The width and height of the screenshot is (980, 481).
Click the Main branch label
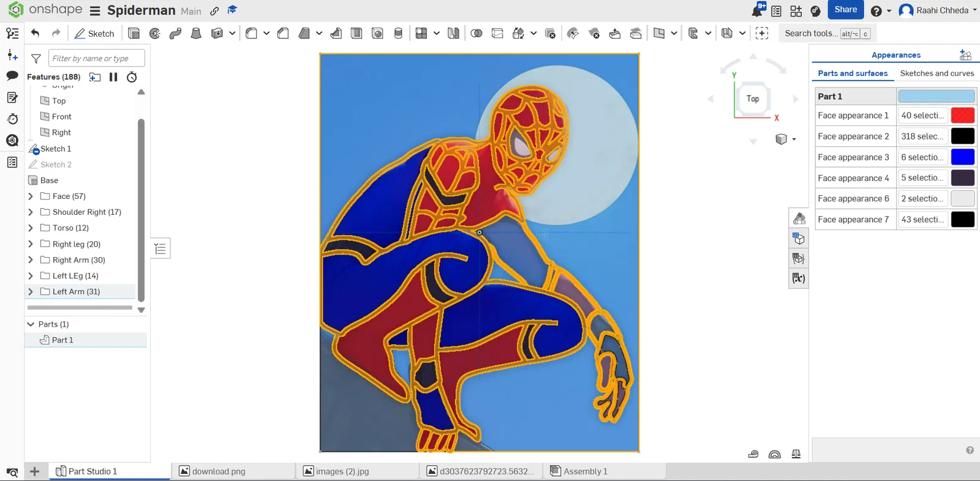pyautogui.click(x=191, y=11)
